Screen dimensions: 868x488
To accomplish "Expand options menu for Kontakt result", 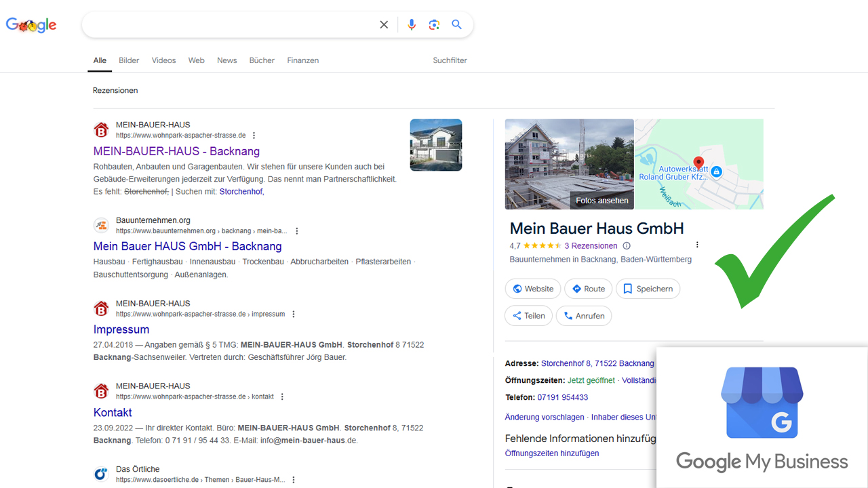I will coord(283,397).
